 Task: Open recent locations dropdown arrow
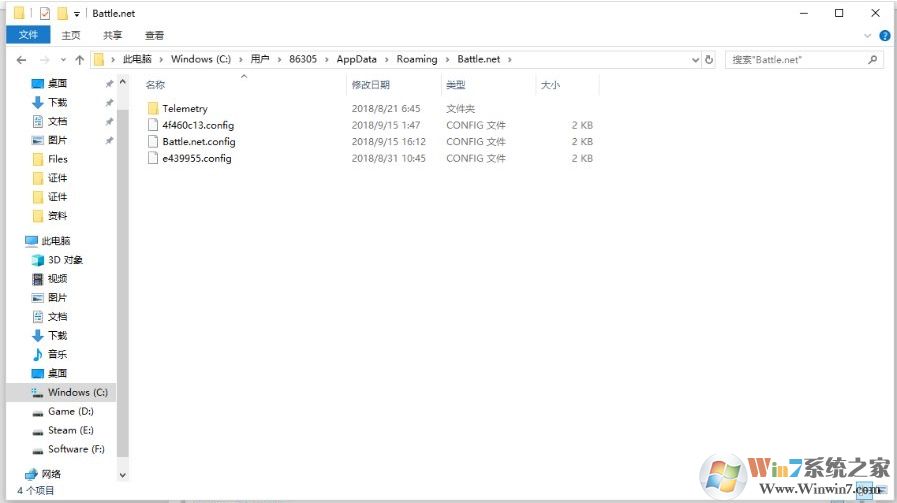tap(63, 60)
